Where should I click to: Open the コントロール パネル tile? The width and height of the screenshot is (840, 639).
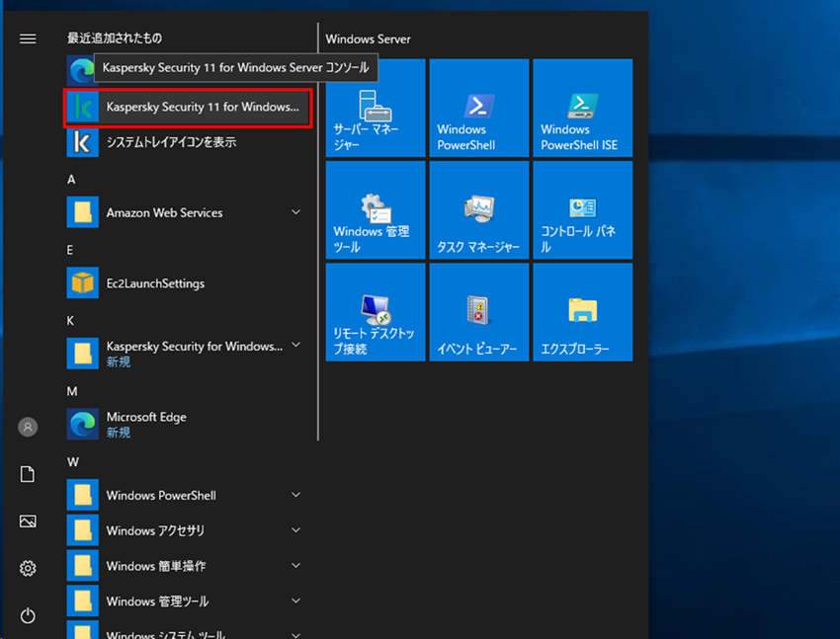[x=583, y=210]
